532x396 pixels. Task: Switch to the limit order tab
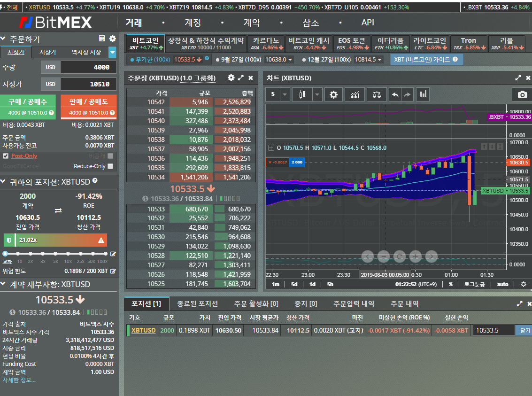pyautogui.click(x=16, y=52)
